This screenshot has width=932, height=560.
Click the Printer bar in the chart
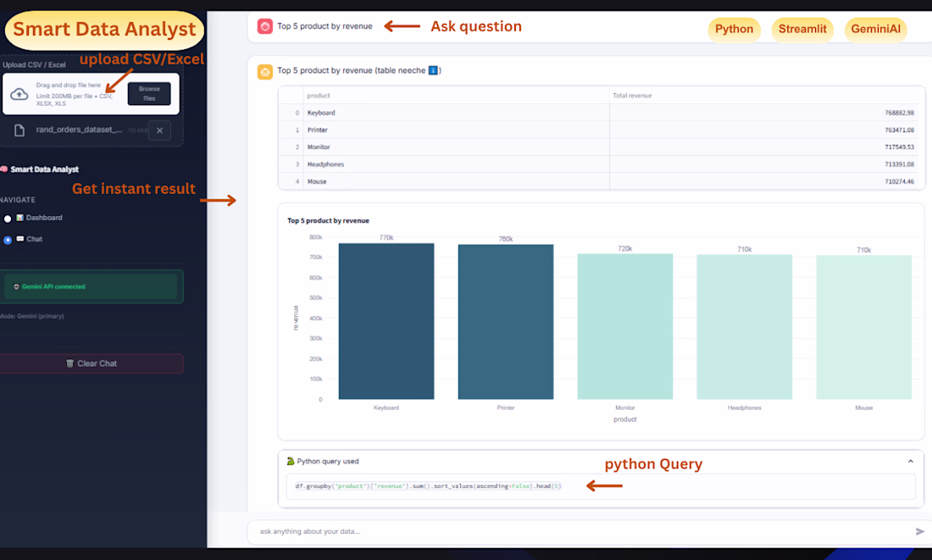click(x=506, y=322)
